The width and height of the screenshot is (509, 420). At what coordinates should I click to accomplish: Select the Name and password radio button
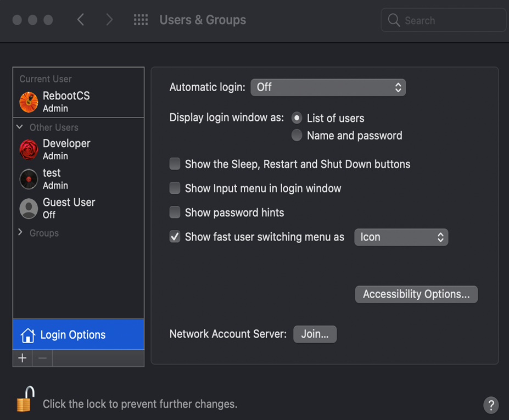[297, 136]
